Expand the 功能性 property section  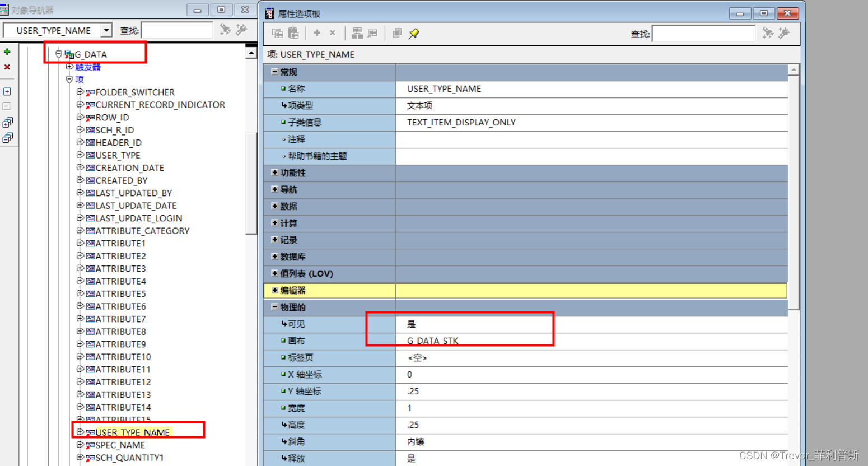[274, 173]
